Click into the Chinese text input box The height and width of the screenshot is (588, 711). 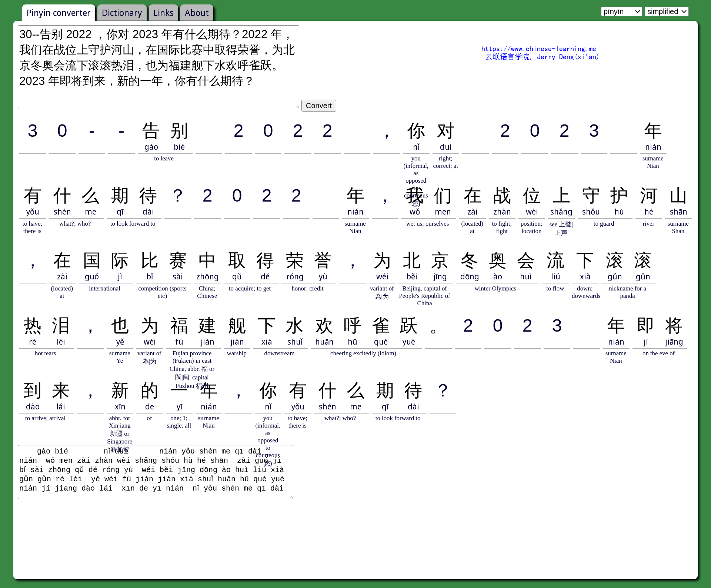(158, 67)
